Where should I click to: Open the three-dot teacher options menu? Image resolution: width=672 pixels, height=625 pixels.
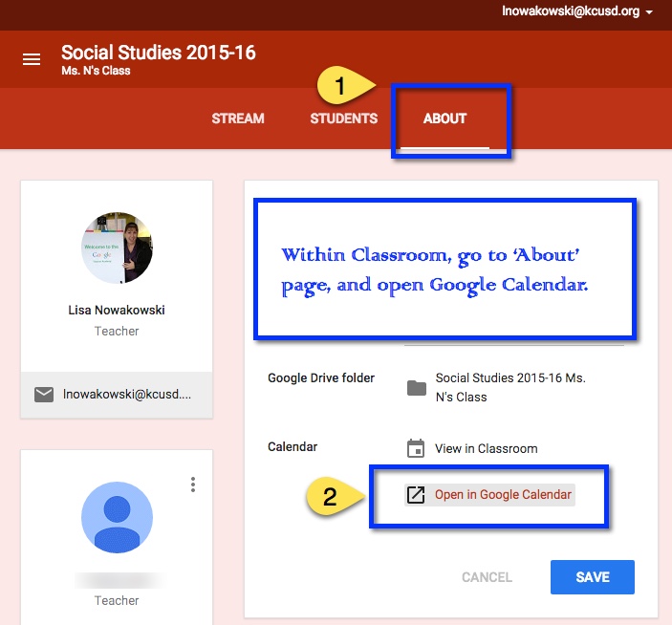pos(193,485)
